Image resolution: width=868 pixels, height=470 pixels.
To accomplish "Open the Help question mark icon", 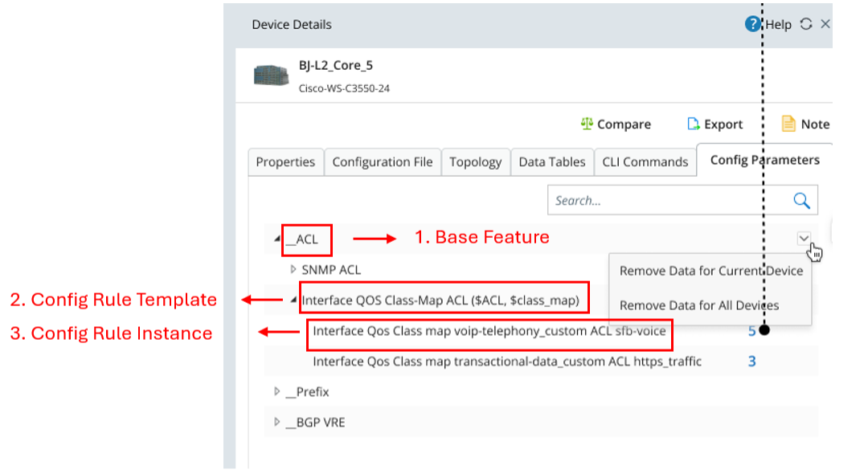I will [752, 24].
